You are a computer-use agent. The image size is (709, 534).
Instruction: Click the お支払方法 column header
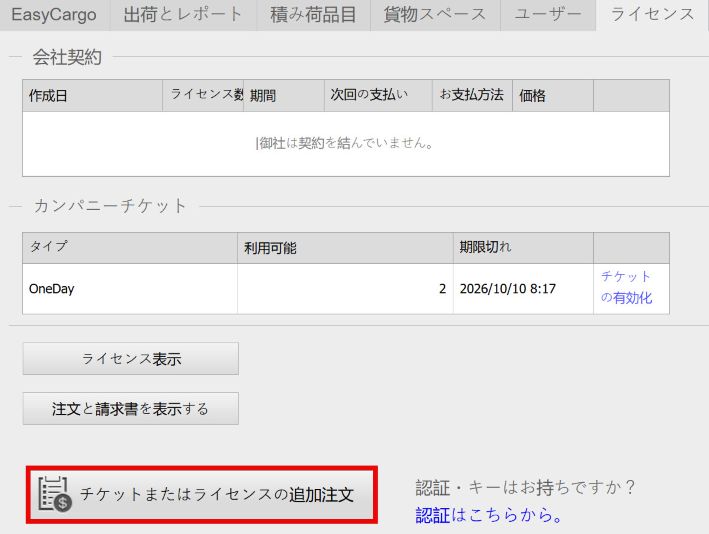tap(471, 96)
